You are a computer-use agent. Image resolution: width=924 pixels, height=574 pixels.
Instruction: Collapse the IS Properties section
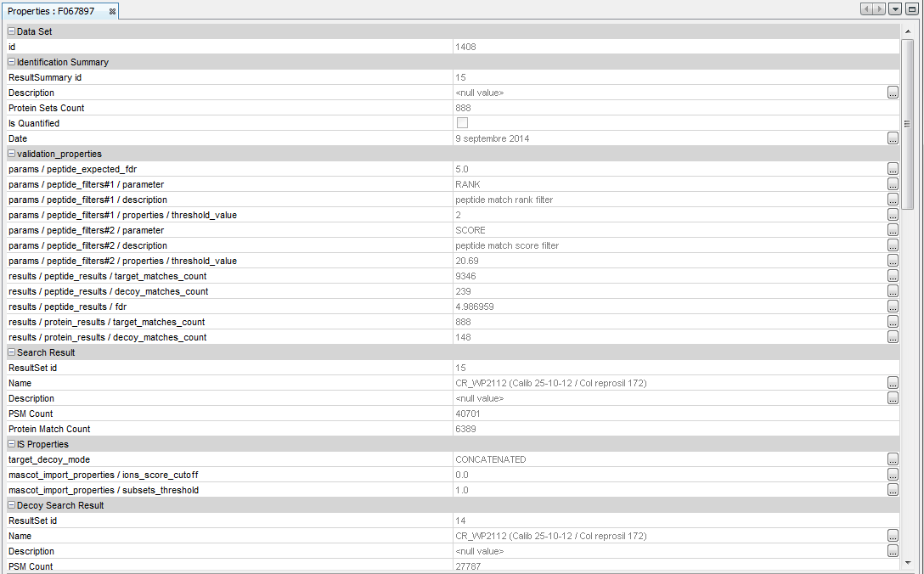12,444
